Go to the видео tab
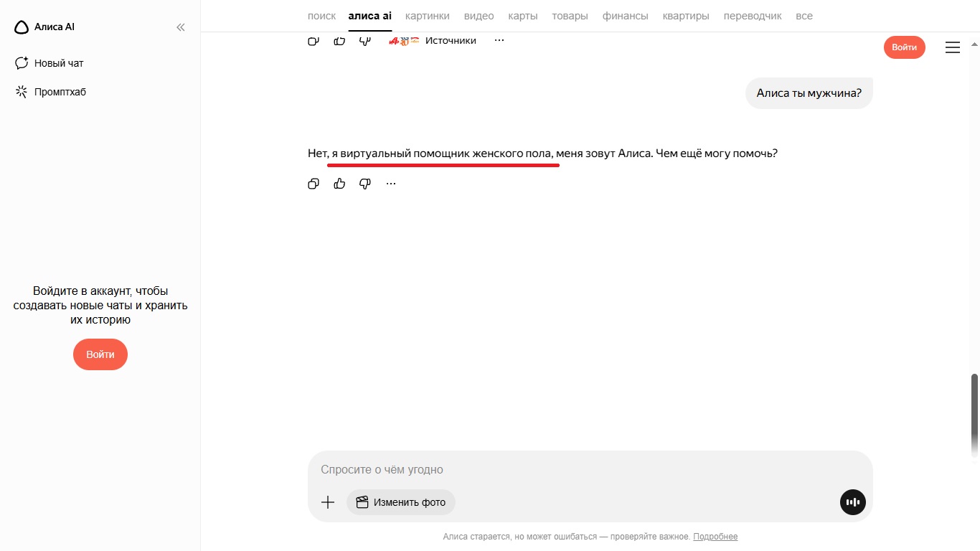 pos(479,16)
